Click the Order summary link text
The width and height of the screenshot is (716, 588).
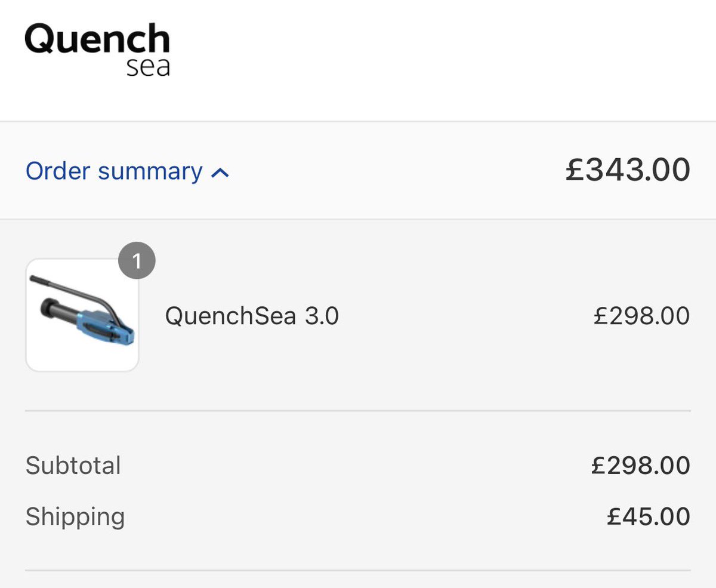(x=114, y=171)
